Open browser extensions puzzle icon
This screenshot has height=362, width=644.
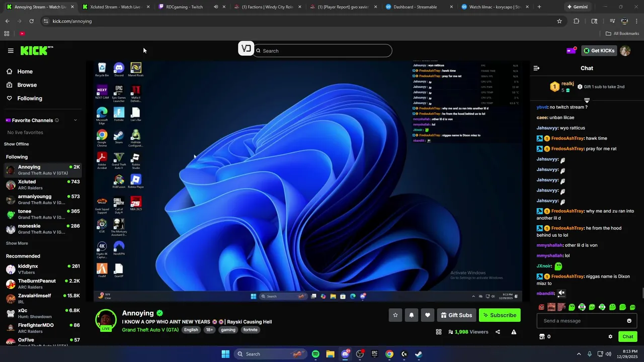577,21
